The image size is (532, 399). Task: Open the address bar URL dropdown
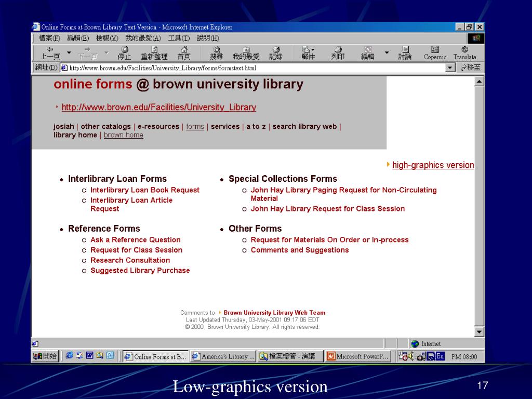tap(450, 68)
